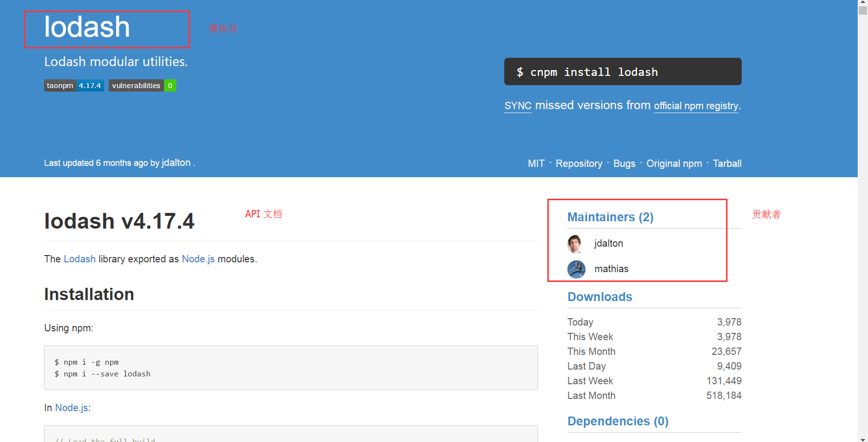Open the Bugs link
This screenshot has width=868, height=442.
click(624, 163)
